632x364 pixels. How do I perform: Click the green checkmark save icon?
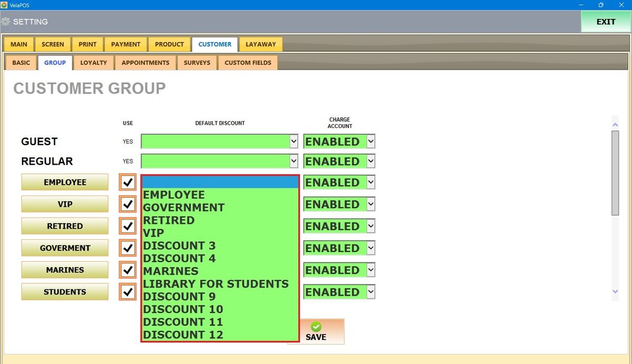click(315, 327)
